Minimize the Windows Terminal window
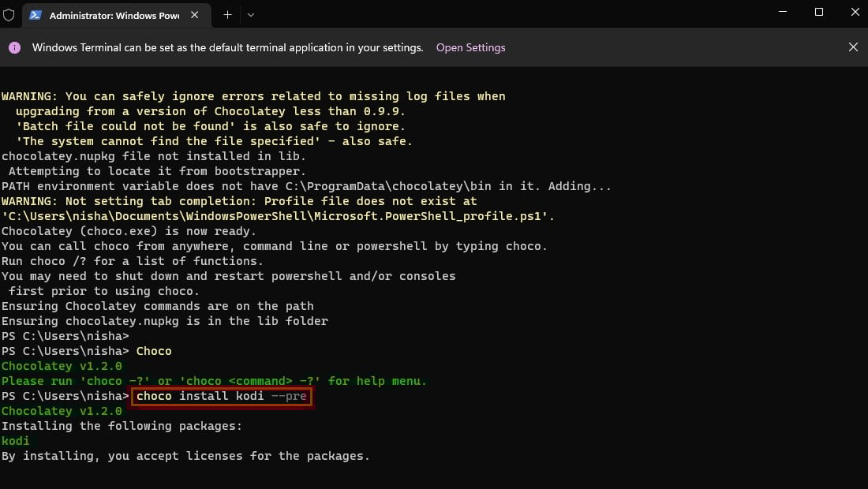Viewport: 868px width, 489px height. pos(782,12)
